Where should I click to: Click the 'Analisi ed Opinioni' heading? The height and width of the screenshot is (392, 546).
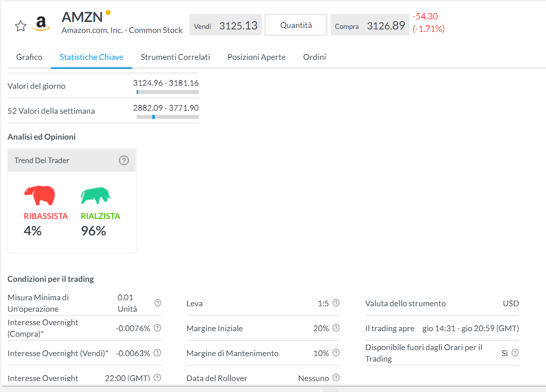pos(41,137)
